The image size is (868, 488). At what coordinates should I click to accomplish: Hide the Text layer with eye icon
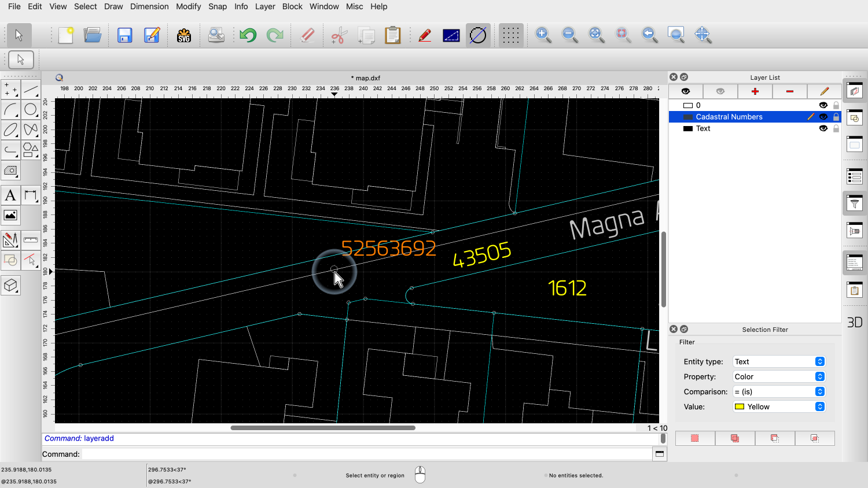[x=823, y=128]
